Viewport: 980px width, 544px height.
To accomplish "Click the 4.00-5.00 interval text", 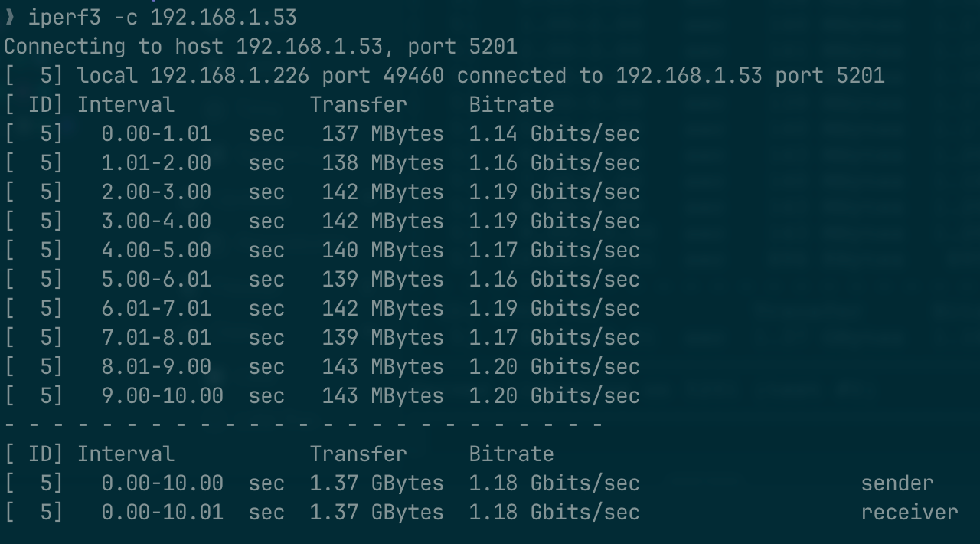I will (x=156, y=250).
